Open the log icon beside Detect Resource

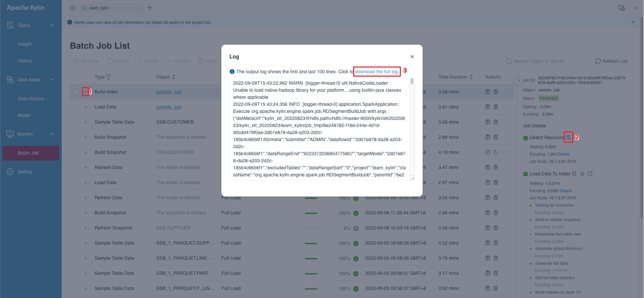coord(568,137)
